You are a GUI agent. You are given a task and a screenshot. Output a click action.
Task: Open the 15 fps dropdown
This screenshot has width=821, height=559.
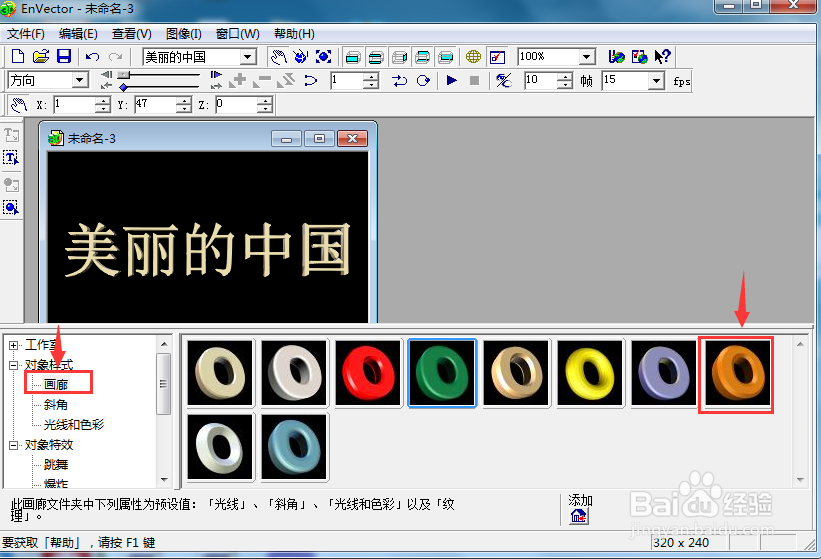tap(656, 81)
